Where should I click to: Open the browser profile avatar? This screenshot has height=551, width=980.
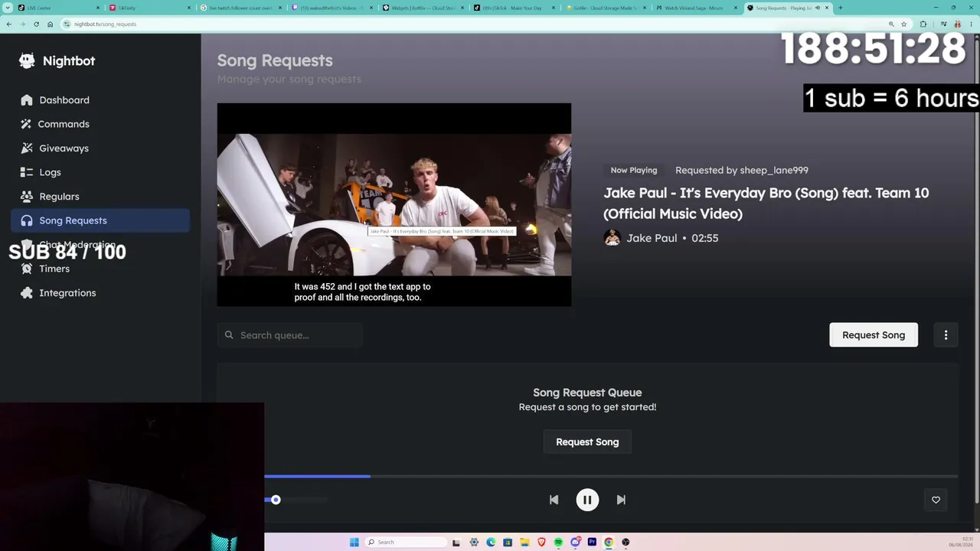click(x=957, y=24)
